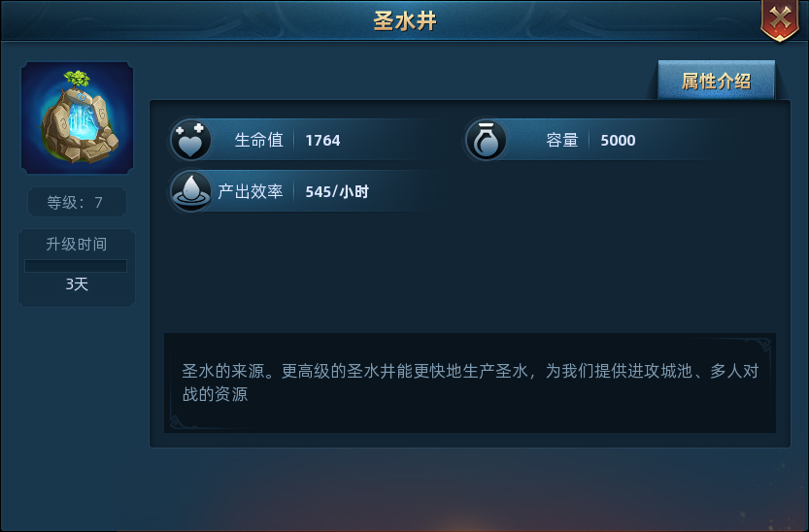Click the 容量 value 5000

[x=618, y=140]
